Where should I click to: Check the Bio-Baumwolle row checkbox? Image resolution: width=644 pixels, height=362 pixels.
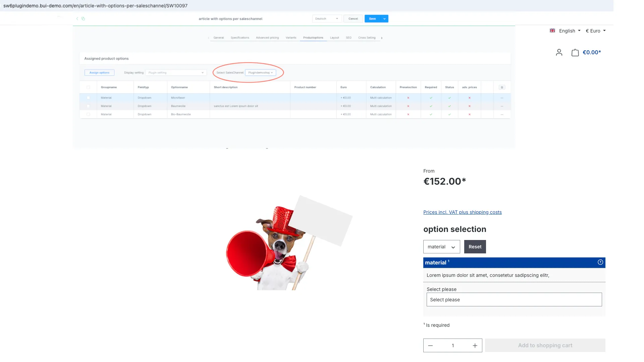tap(89, 114)
